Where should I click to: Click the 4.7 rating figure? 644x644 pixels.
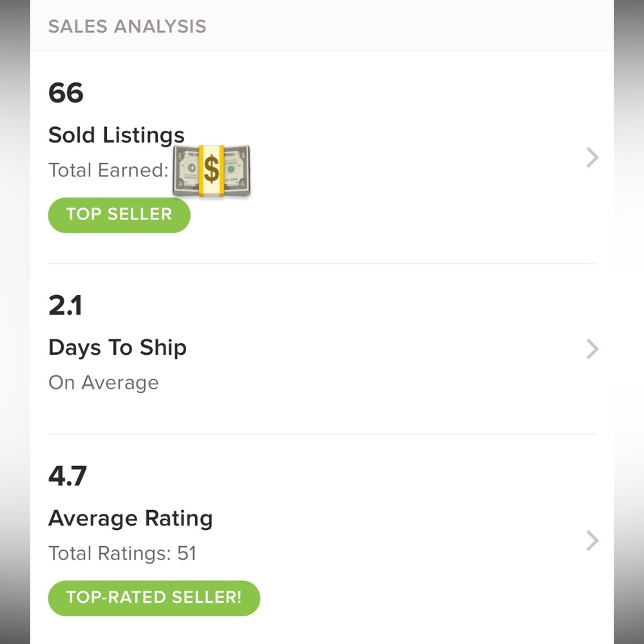[67, 476]
